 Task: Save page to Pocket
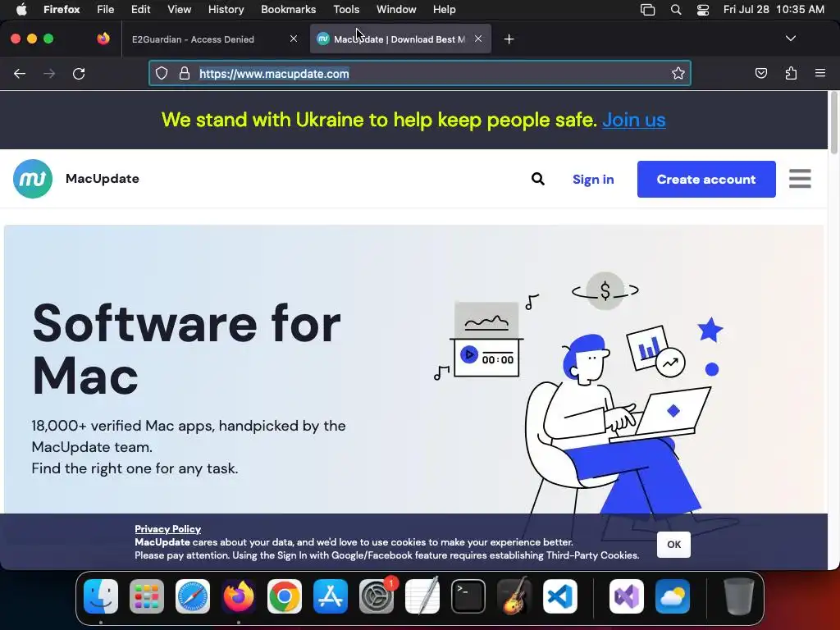pyautogui.click(x=760, y=73)
